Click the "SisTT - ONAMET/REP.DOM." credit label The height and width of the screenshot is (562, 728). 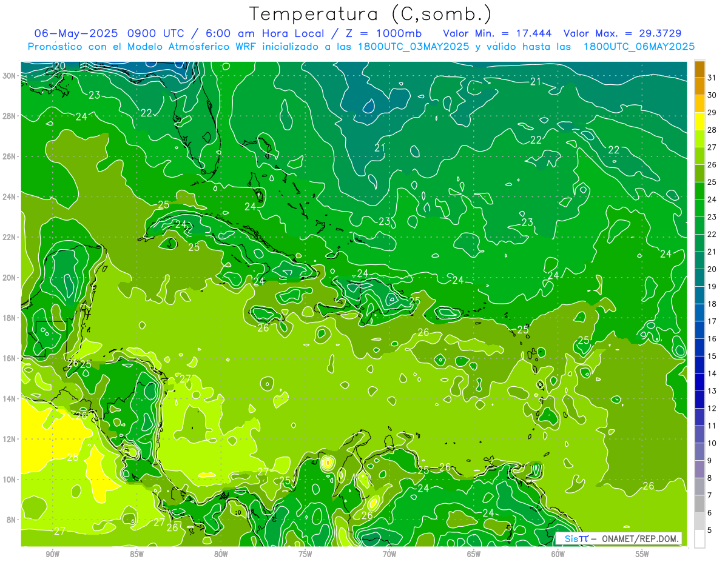point(619,538)
